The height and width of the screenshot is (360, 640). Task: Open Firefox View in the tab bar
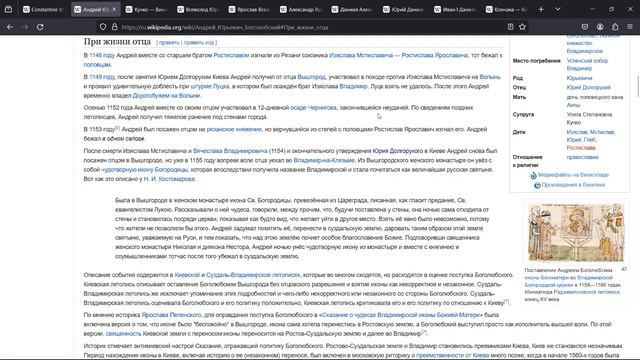8,9
